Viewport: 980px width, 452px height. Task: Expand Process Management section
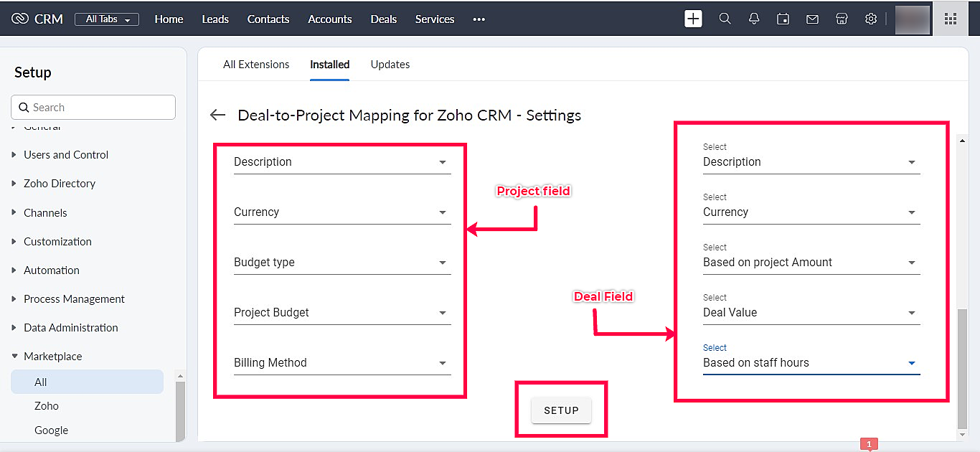coord(74,299)
